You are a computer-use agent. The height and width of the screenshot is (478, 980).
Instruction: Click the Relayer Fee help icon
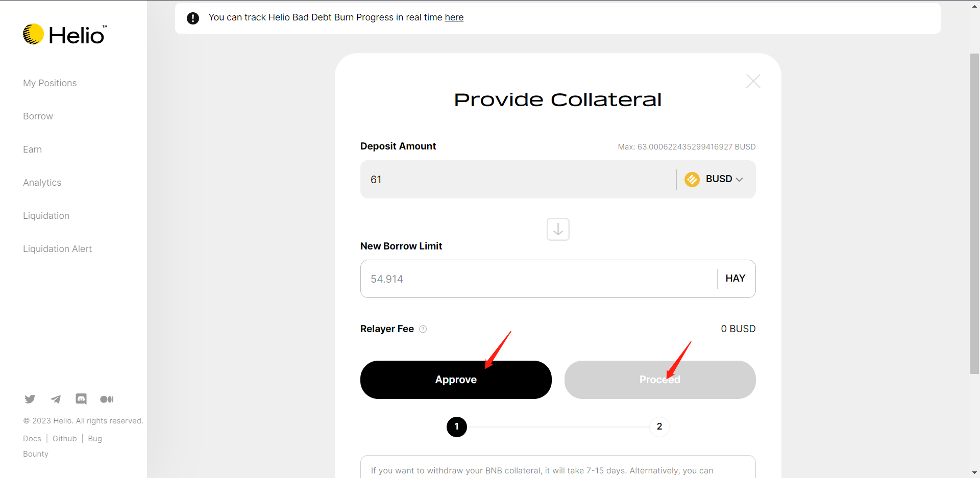point(423,329)
